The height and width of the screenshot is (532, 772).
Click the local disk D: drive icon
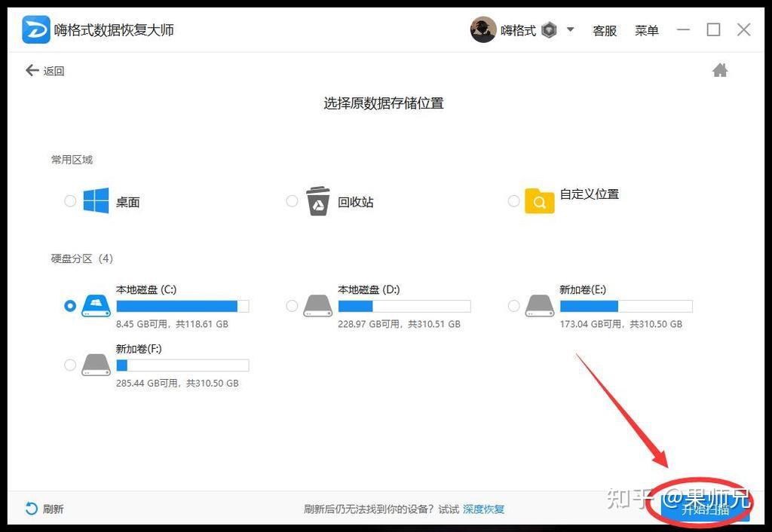click(x=318, y=306)
